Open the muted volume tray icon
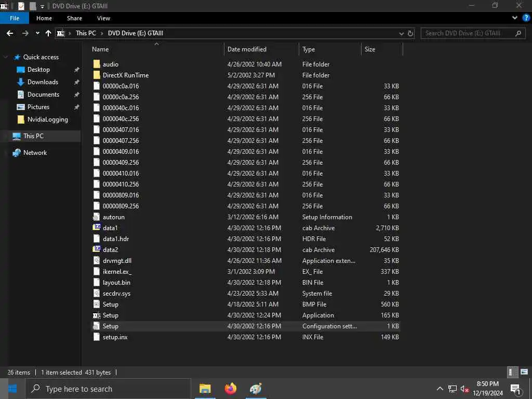The width and height of the screenshot is (532, 399). [464, 389]
